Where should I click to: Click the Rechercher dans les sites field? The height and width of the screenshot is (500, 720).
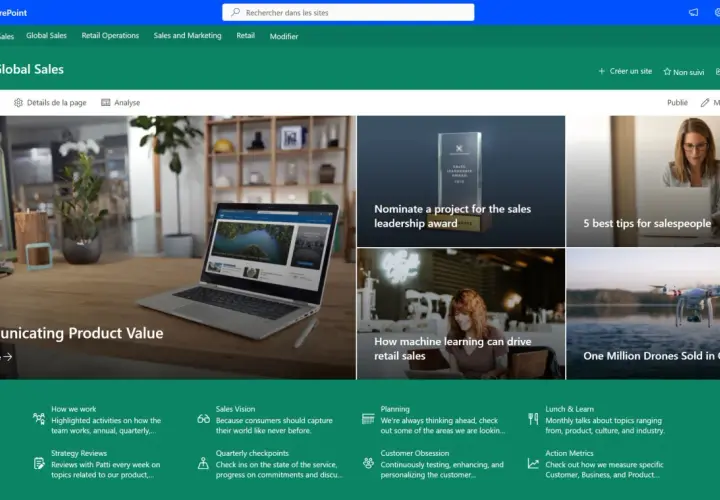[x=348, y=12]
